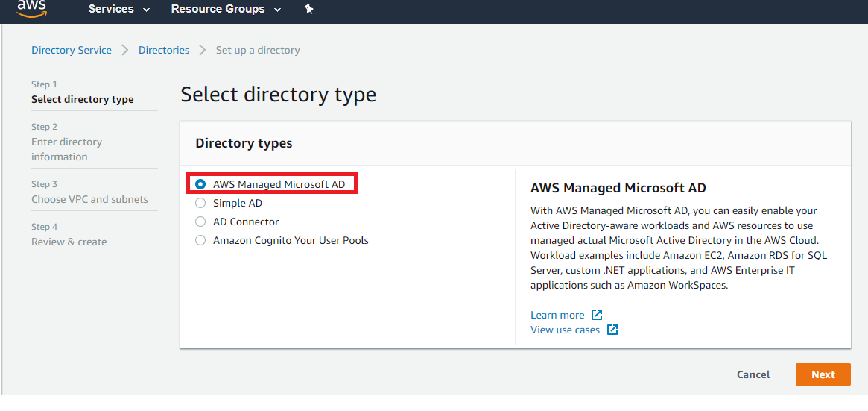Select the AWS Managed Microsoft AD radio button
This screenshot has width=868, height=411.
coord(200,184)
